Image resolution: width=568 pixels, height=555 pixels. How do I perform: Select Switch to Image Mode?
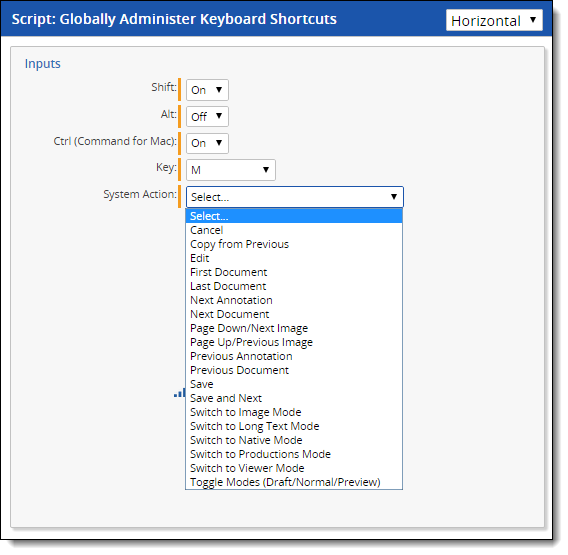pyautogui.click(x=294, y=412)
